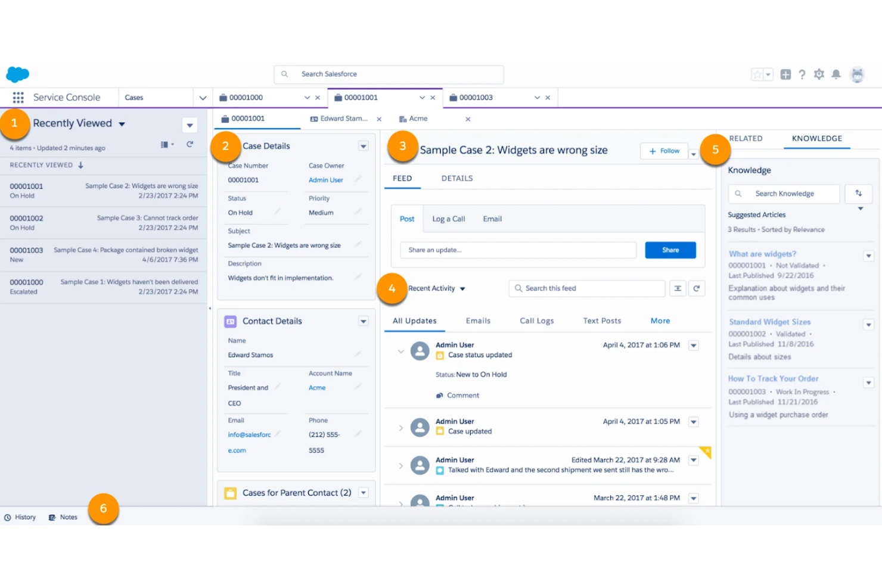Expand the April 4 case status update entry
The width and height of the screenshot is (882, 588).
point(401,351)
